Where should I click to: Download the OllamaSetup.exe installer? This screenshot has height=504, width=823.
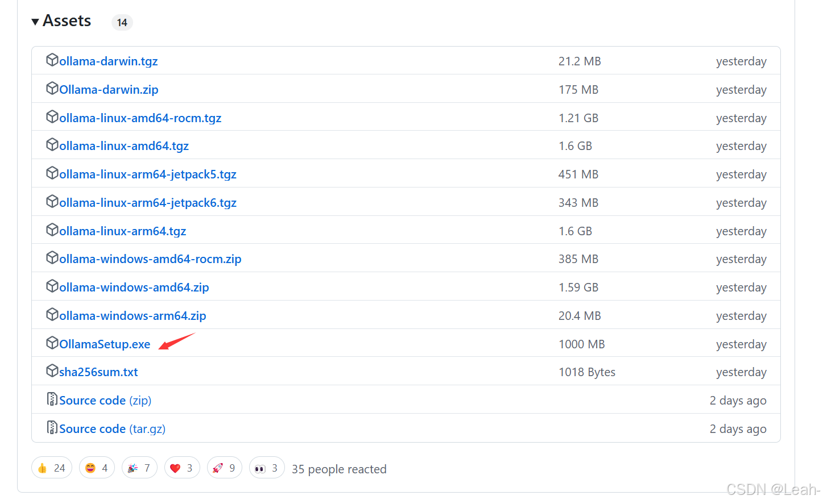105,344
